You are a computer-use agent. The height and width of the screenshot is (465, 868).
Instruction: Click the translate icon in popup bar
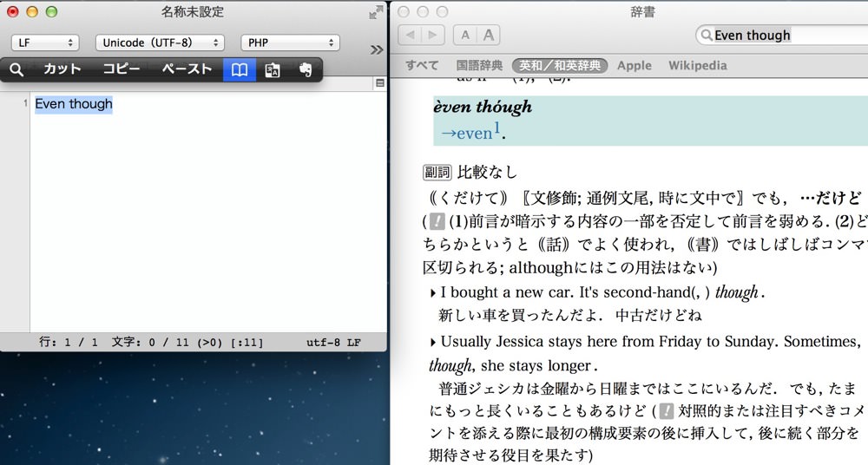pyautogui.click(x=273, y=69)
